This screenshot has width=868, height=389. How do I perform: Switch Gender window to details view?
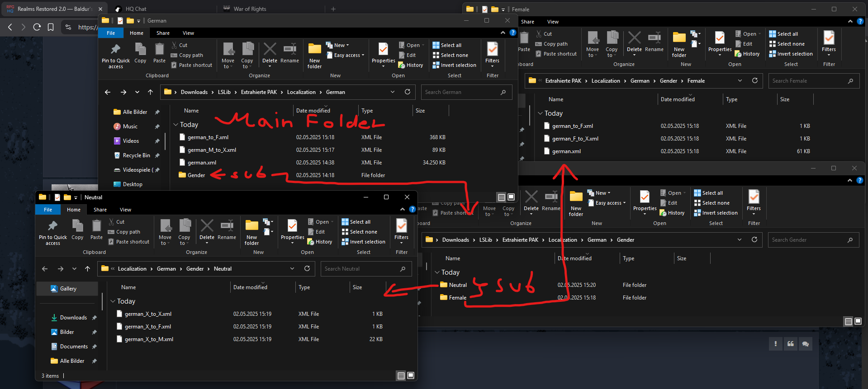[x=848, y=321]
